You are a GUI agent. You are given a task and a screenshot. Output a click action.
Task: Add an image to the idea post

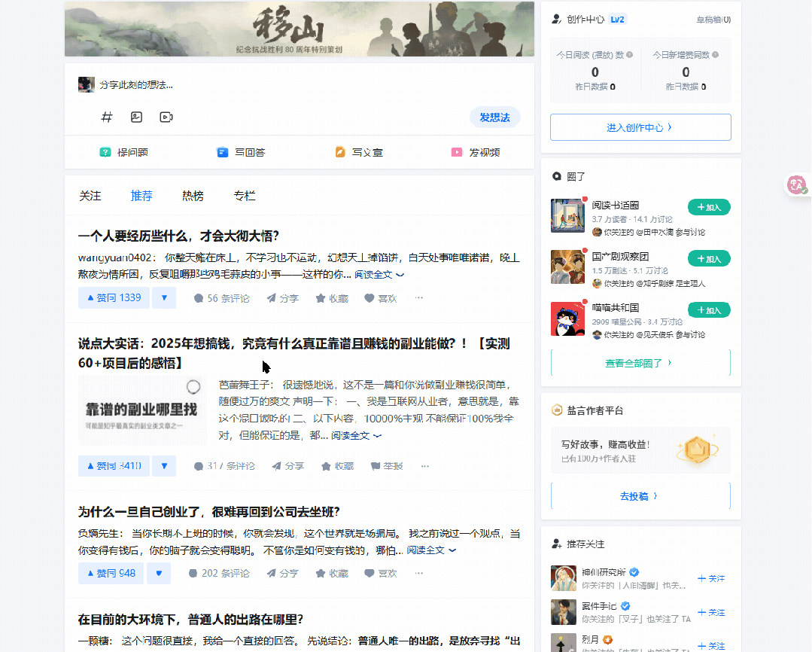pyautogui.click(x=136, y=117)
